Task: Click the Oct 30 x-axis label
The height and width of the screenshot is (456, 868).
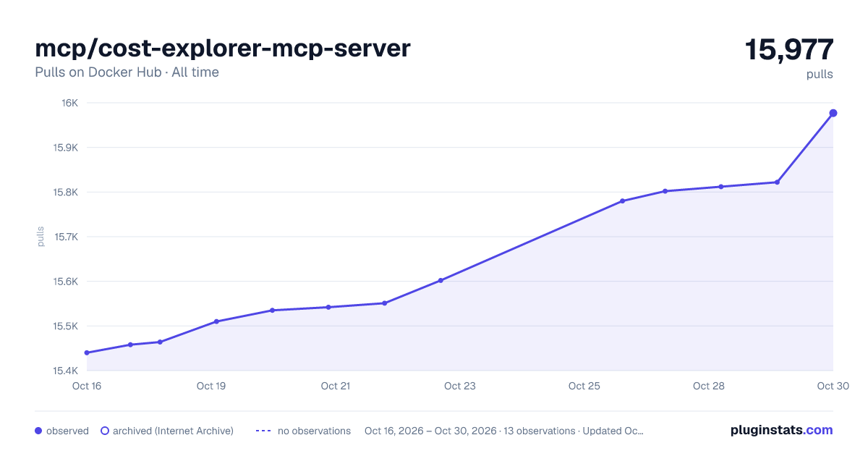Action: [x=833, y=386]
